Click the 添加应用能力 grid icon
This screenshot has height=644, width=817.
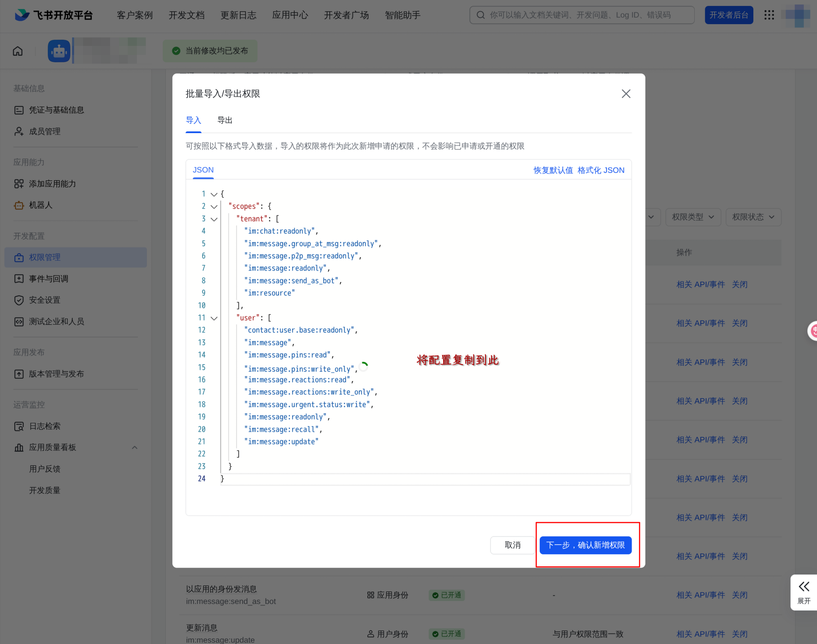[x=19, y=184]
